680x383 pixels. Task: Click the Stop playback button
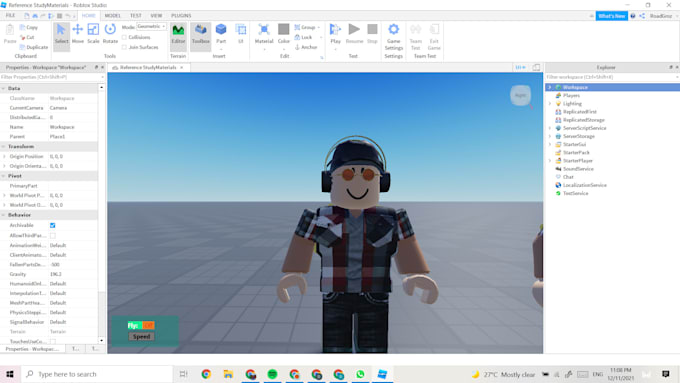point(372,34)
